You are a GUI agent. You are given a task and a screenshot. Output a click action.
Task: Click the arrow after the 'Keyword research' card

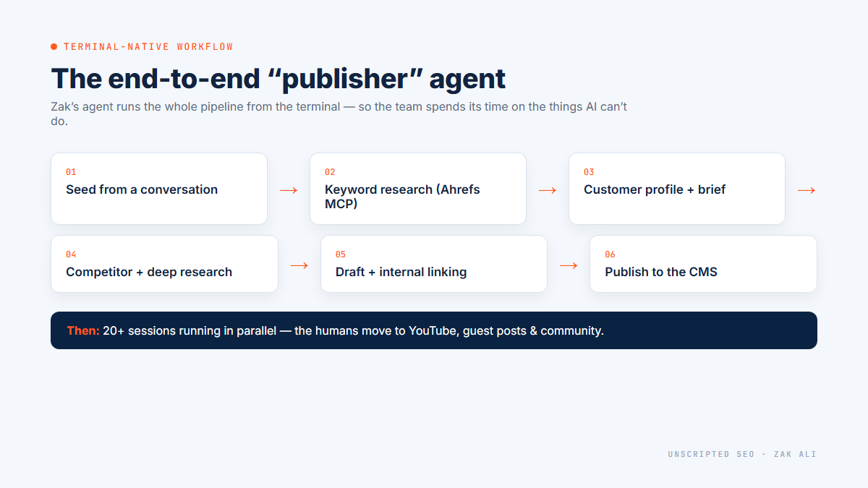coord(548,190)
